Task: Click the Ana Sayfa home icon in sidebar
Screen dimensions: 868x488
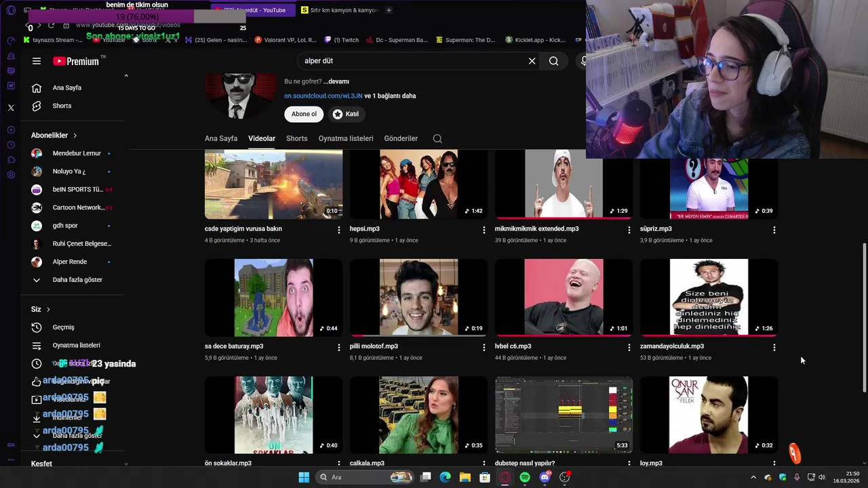Action: coord(37,87)
